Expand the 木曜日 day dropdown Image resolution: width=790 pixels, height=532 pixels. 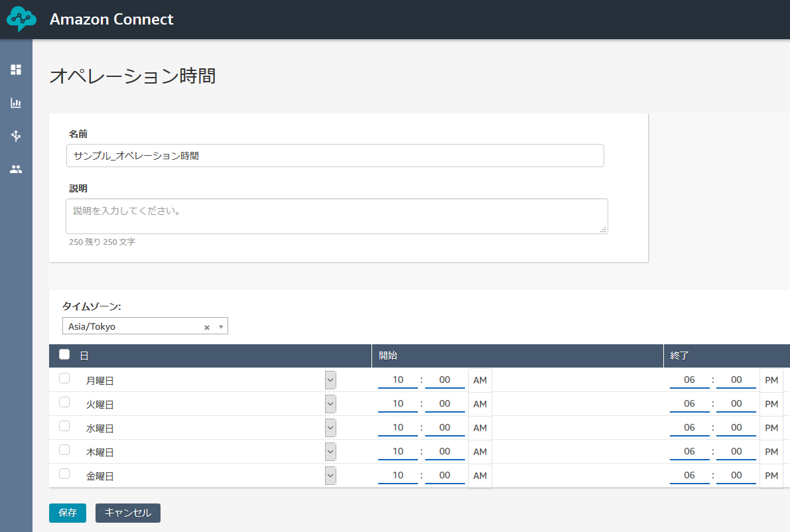pyautogui.click(x=330, y=452)
